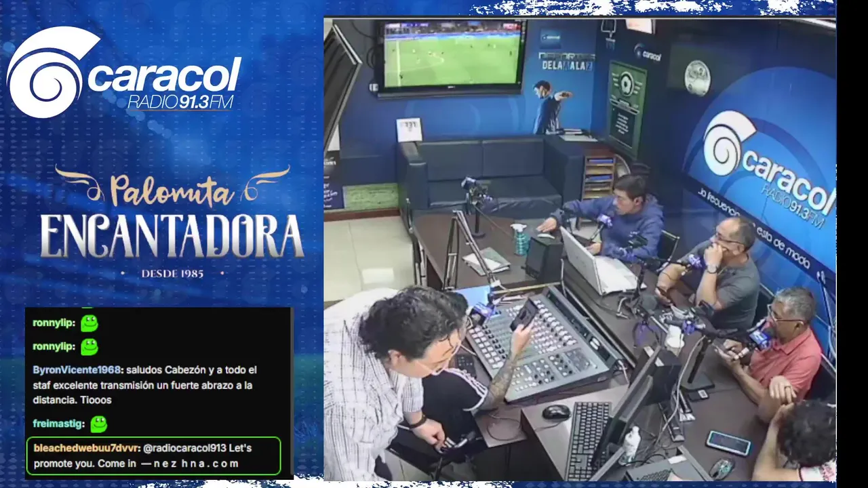Click the "n e z h n a . c o m" text
868x488 pixels.
point(197,464)
